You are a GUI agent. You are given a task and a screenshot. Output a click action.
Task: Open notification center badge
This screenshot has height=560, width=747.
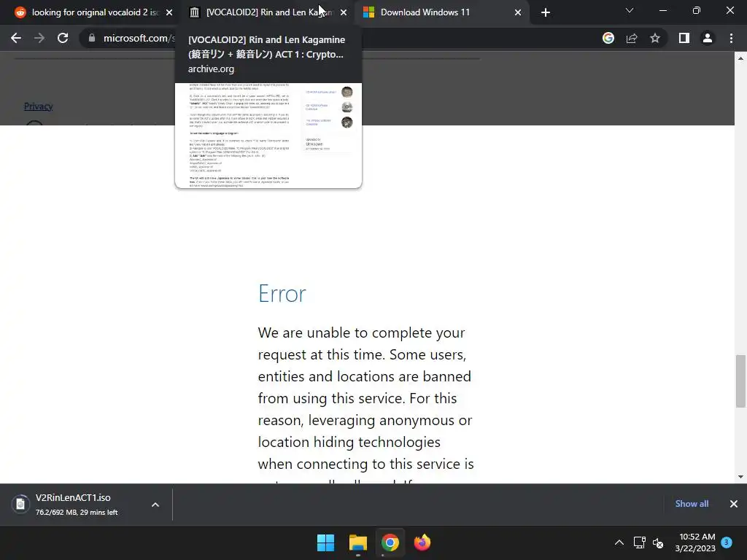pyautogui.click(x=727, y=542)
